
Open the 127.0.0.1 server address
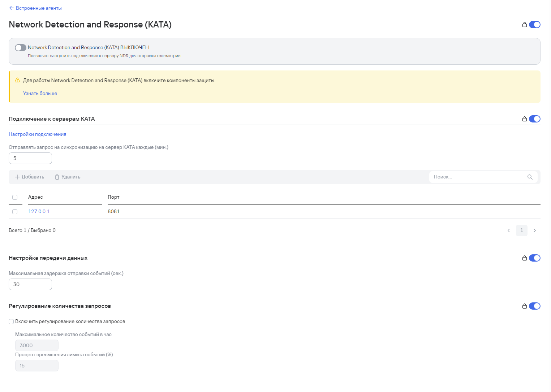click(39, 211)
